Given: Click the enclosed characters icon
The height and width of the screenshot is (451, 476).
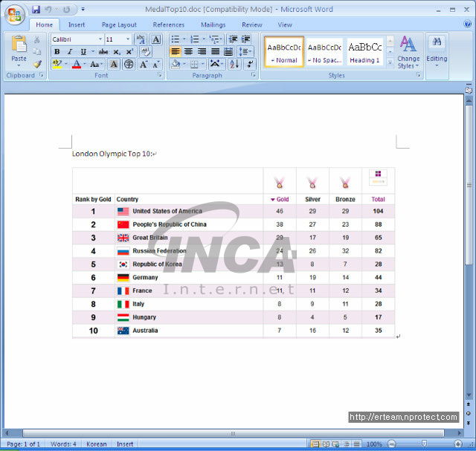Looking at the screenshot, I should (x=129, y=65).
